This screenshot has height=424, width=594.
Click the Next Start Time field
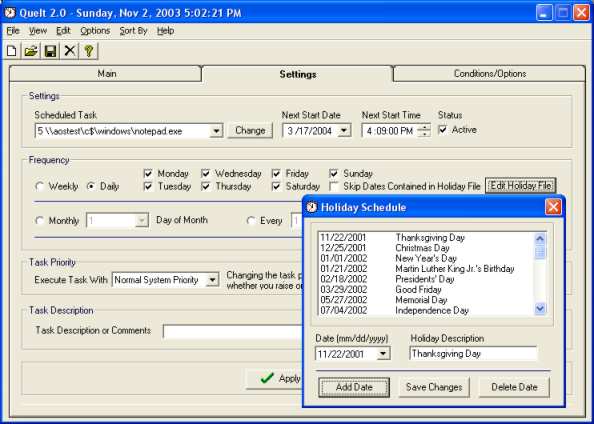click(389, 131)
